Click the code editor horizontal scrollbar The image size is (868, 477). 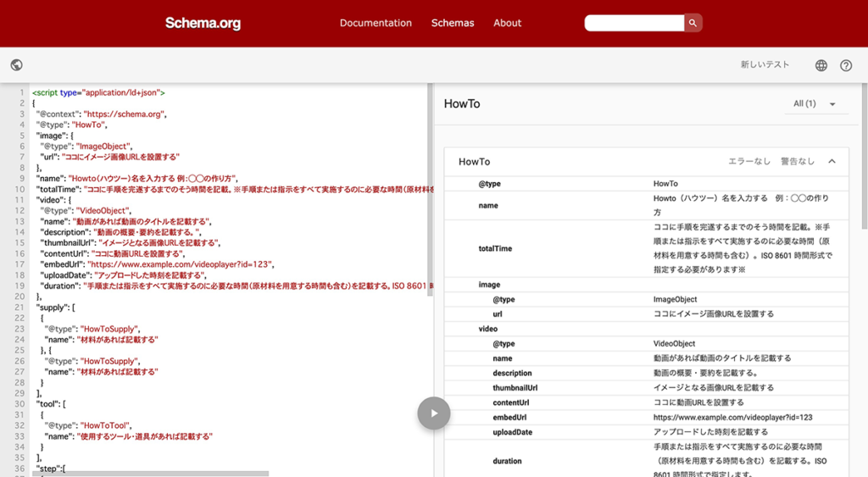pos(151,474)
